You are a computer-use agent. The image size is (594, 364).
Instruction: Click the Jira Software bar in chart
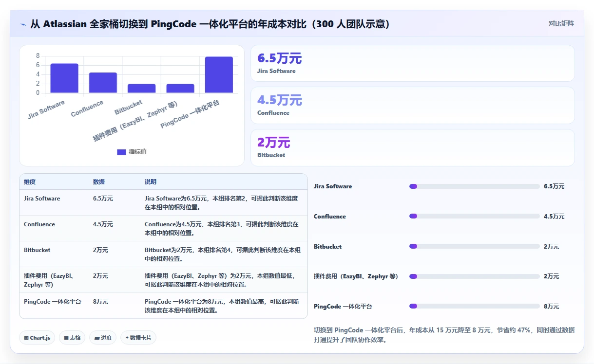point(64,78)
